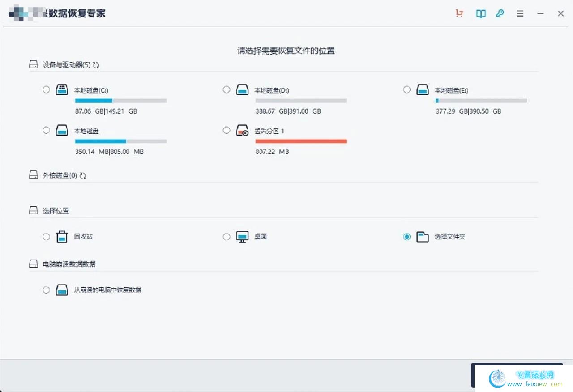Click the 87.06 GB|149.21 GB size text

click(106, 111)
